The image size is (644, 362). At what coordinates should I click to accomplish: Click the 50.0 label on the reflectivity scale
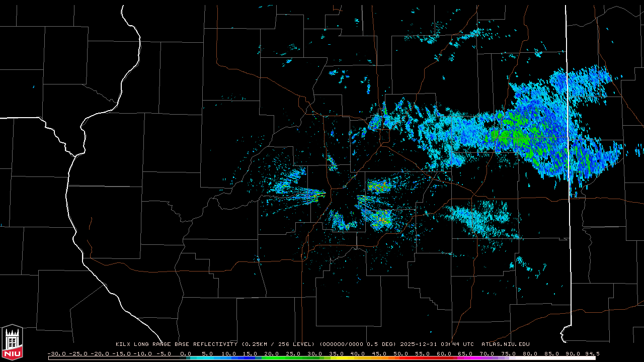[x=401, y=353]
